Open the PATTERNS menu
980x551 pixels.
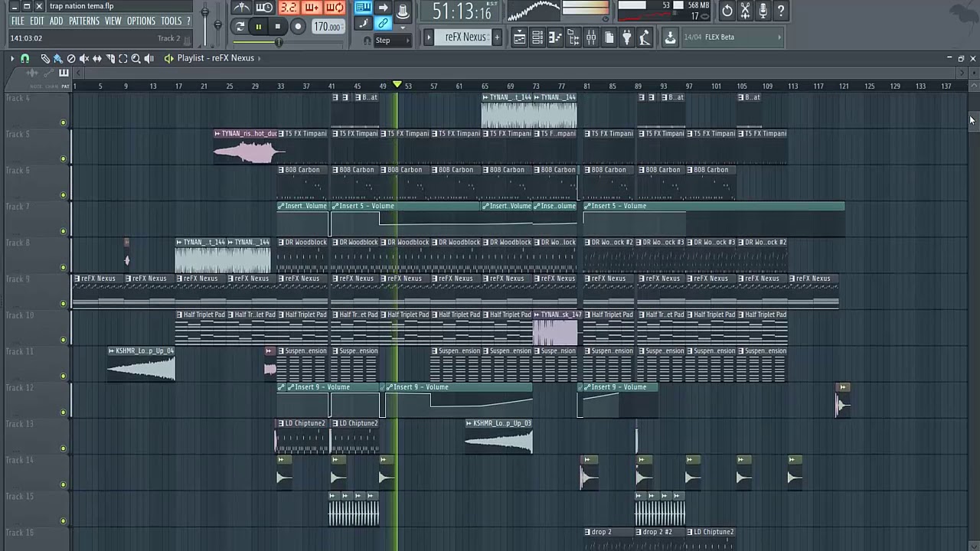click(84, 21)
